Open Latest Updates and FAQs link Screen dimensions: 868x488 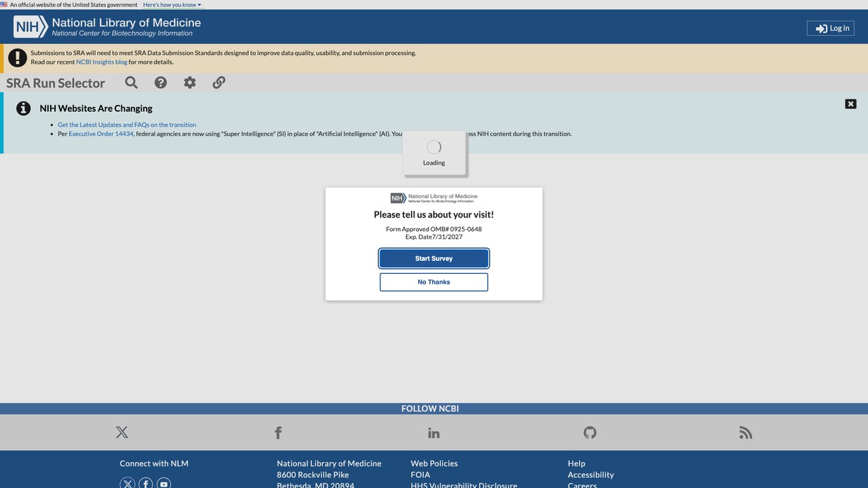[x=127, y=125]
